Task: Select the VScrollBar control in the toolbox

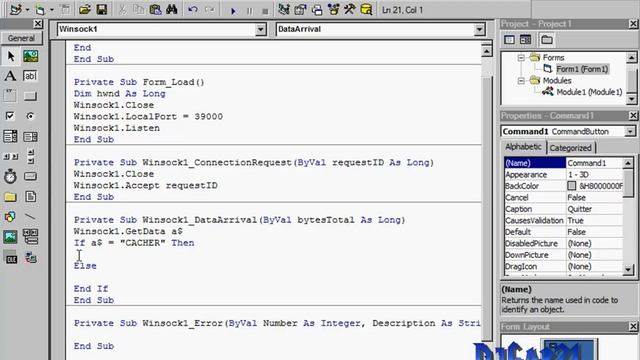Action: (x=30, y=156)
